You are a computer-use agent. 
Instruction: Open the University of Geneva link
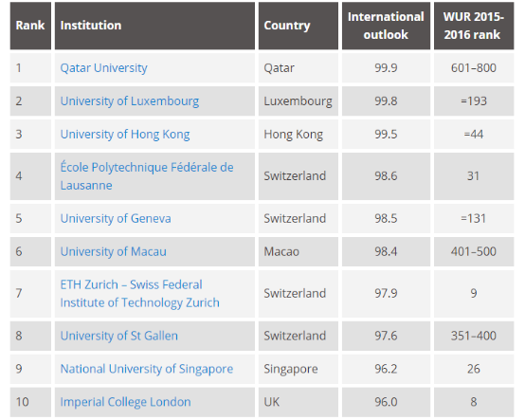coord(116,218)
